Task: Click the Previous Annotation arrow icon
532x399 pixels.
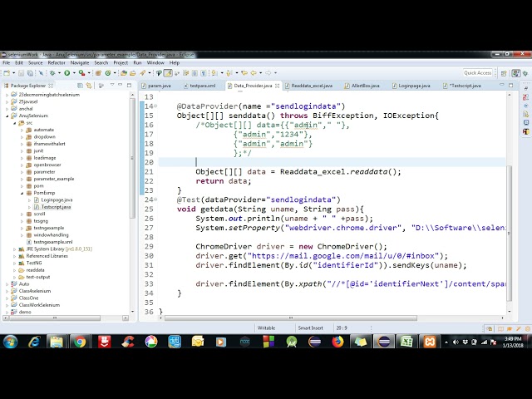Action: coord(229,73)
